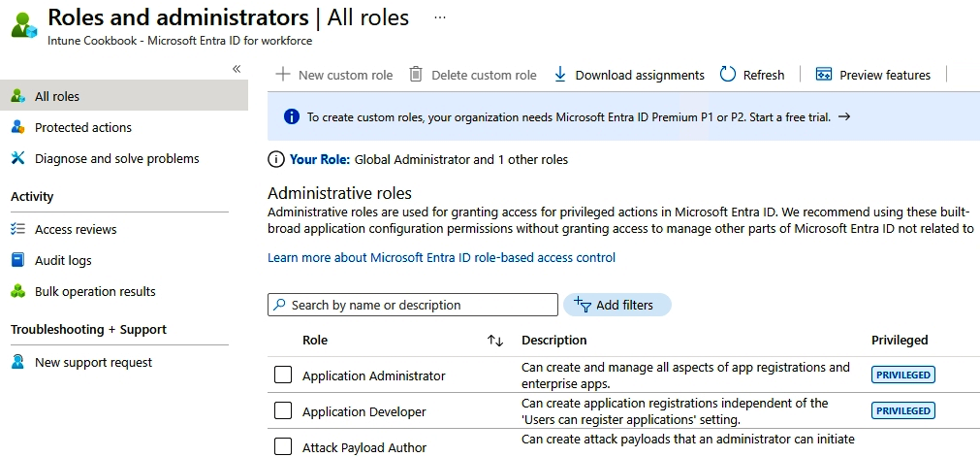
Task: Click the info icon beside Your Role
Action: 275,160
